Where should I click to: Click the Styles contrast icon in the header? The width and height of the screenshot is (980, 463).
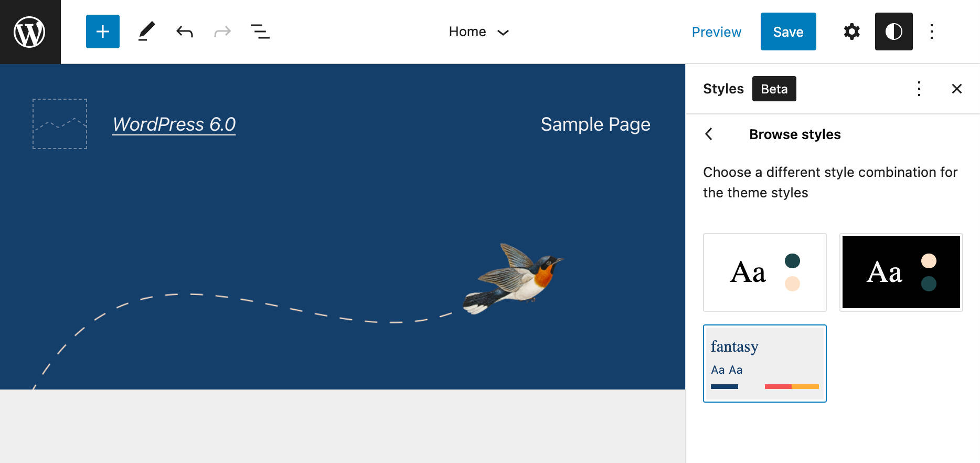893,31
